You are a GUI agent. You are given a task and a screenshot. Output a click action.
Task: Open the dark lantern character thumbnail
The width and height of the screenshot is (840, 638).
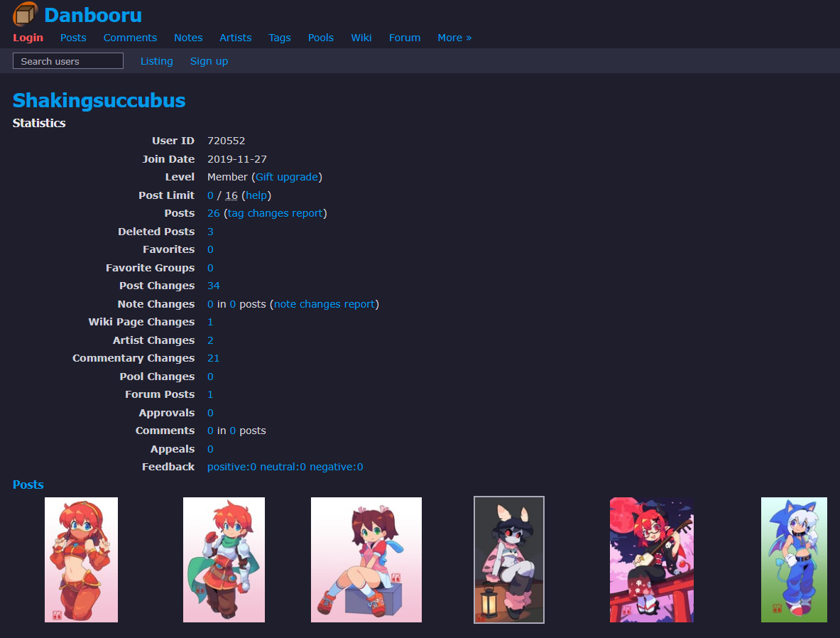pyautogui.click(x=509, y=560)
